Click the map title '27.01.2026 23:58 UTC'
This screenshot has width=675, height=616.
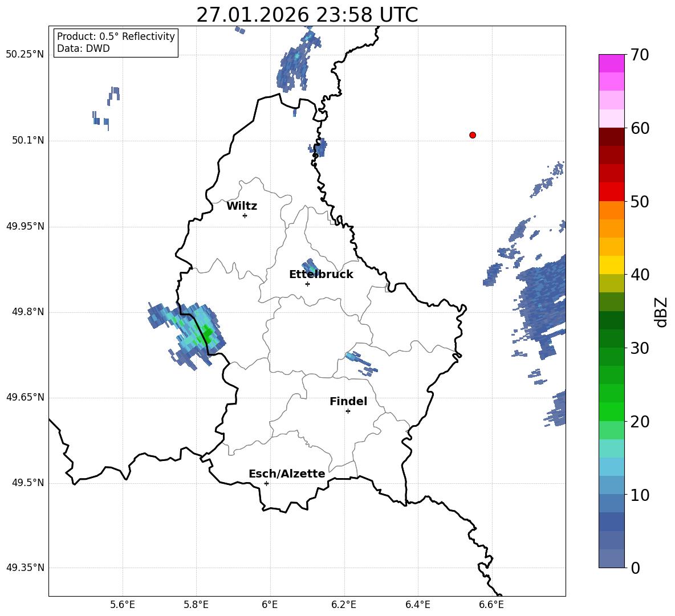tap(307, 15)
